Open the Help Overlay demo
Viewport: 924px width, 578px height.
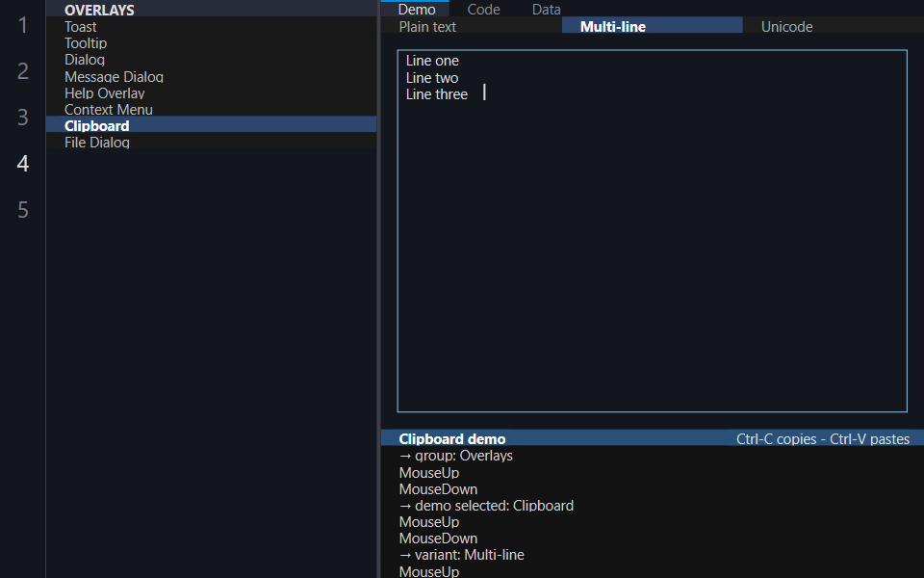point(211,93)
